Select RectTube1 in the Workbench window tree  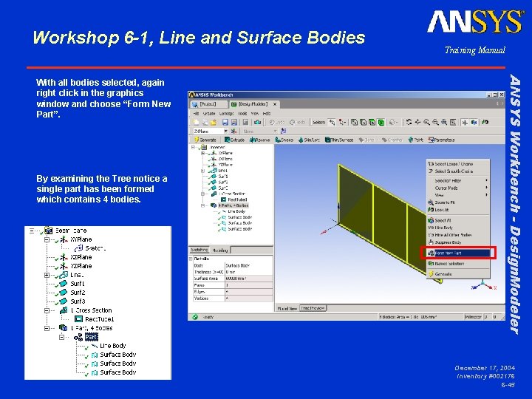[237, 199]
